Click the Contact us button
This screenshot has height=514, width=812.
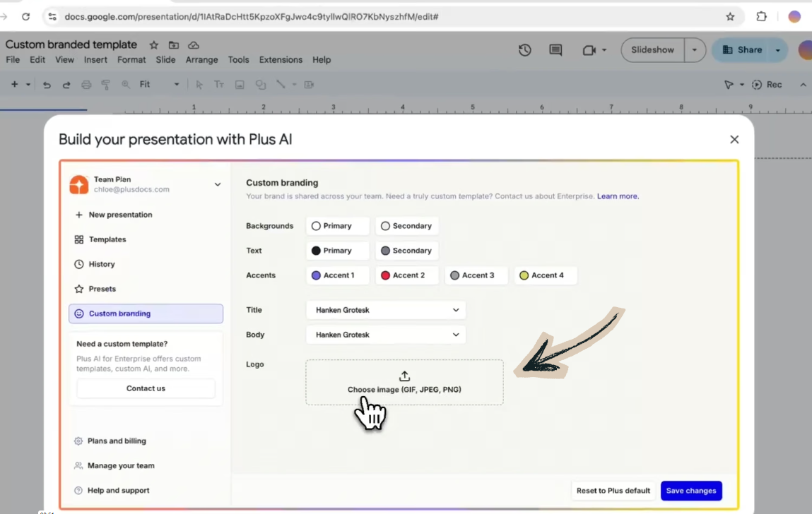click(x=146, y=388)
